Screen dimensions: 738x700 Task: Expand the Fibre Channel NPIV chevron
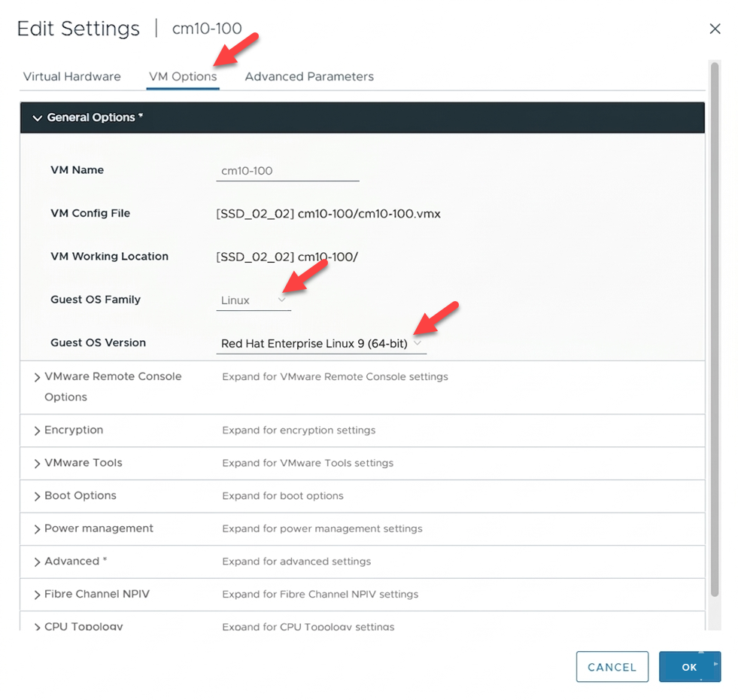pyautogui.click(x=37, y=595)
